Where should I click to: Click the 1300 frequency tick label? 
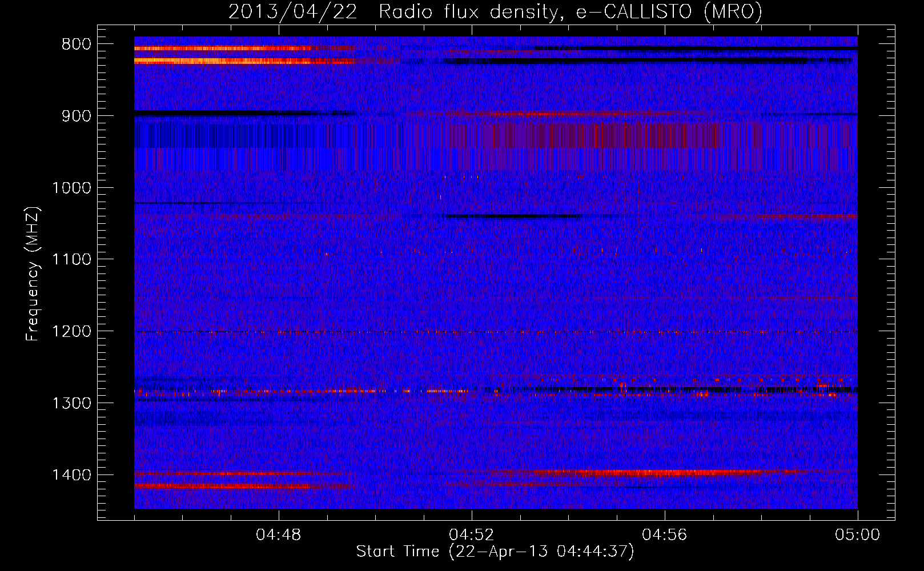71,403
